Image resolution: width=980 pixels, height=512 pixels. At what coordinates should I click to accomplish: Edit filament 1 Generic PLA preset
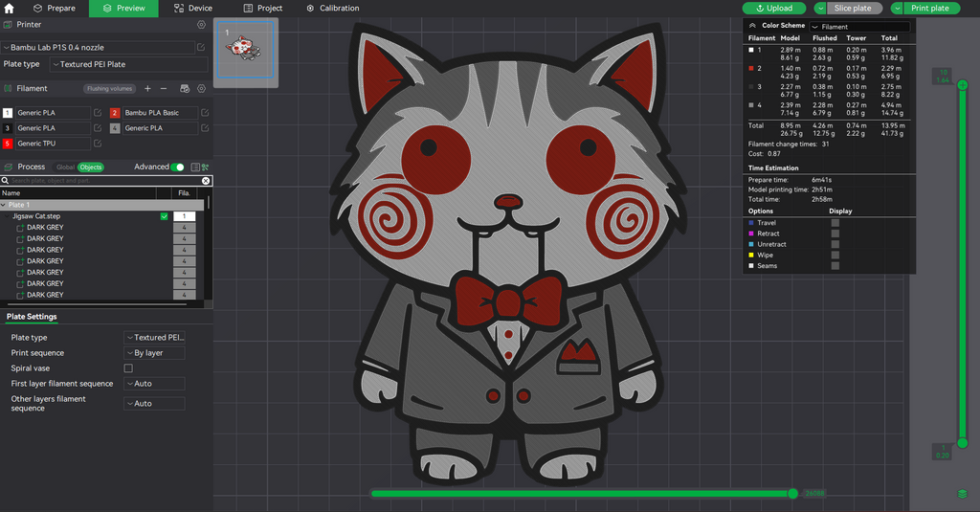click(x=98, y=113)
